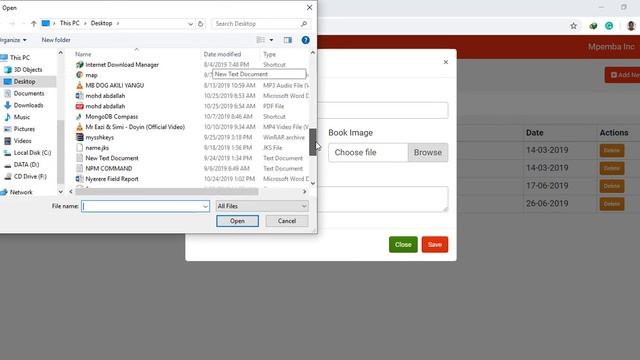Open the green browser extension icon
The height and width of the screenshot is (360, 640).
(609, 26)
